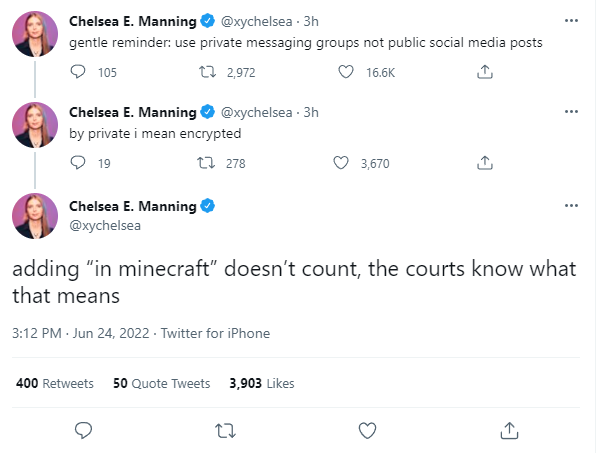View the 400 Retweets list
The width and height of the screenshot is (611, 453).
[55, 383]
